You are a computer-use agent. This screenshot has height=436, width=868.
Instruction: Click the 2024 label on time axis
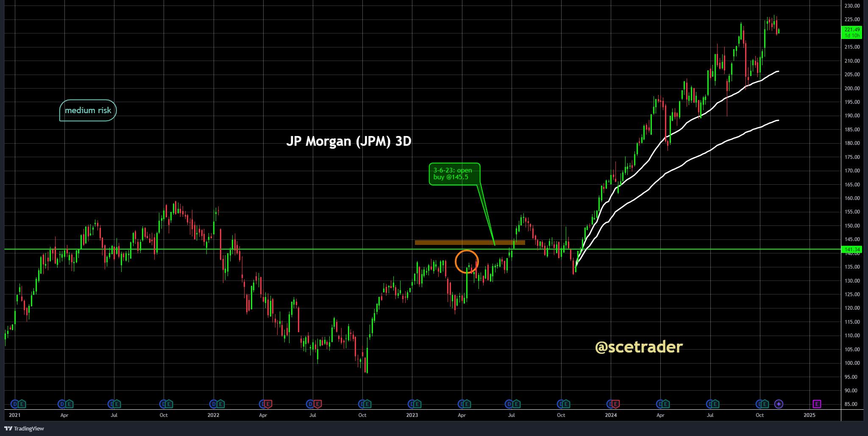pos(611,415)
